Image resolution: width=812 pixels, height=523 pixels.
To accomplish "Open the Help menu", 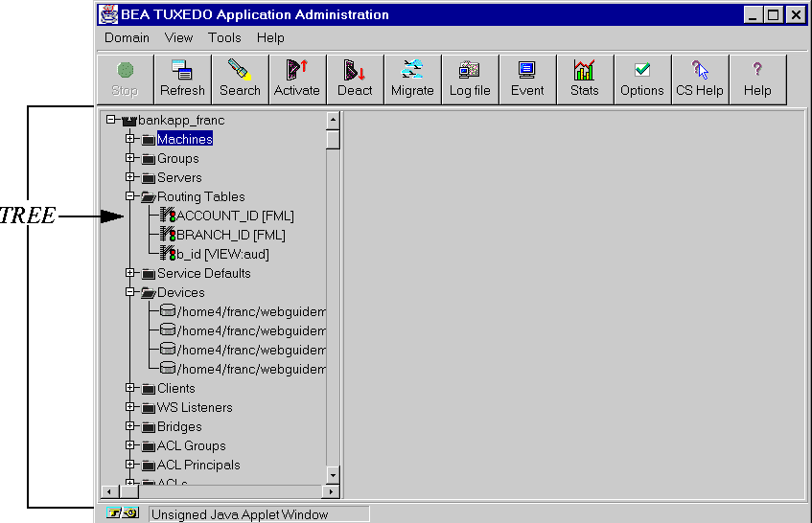I will point(270,37).
